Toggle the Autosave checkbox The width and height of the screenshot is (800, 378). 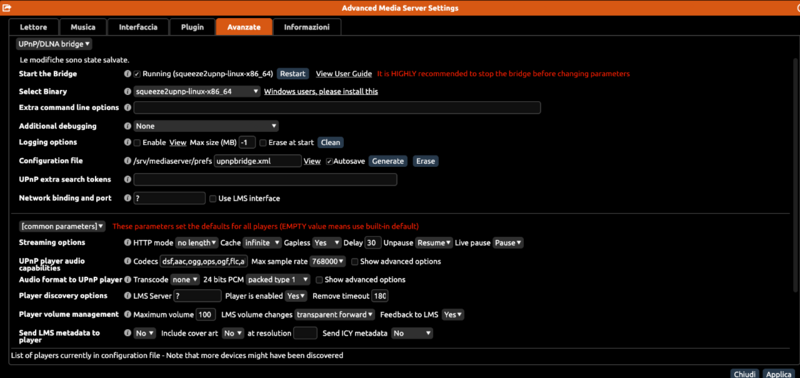click(329, 161)
